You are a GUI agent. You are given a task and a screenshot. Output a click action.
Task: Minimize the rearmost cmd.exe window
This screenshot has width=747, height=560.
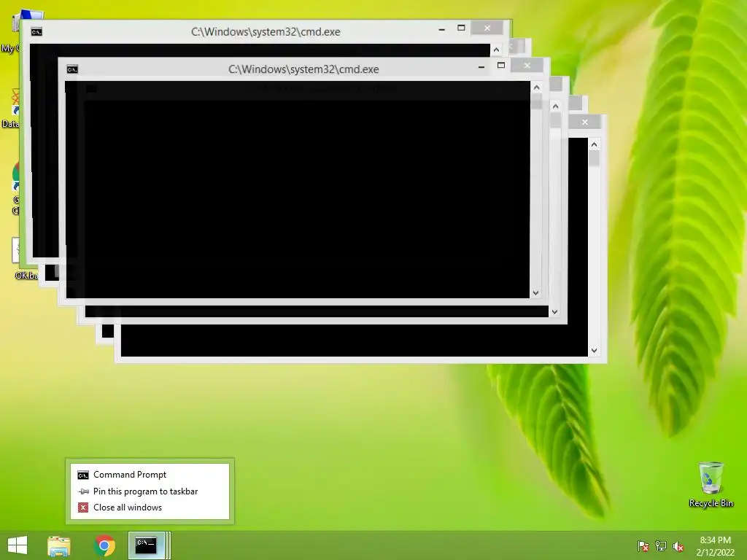click(x=441, y=29)
